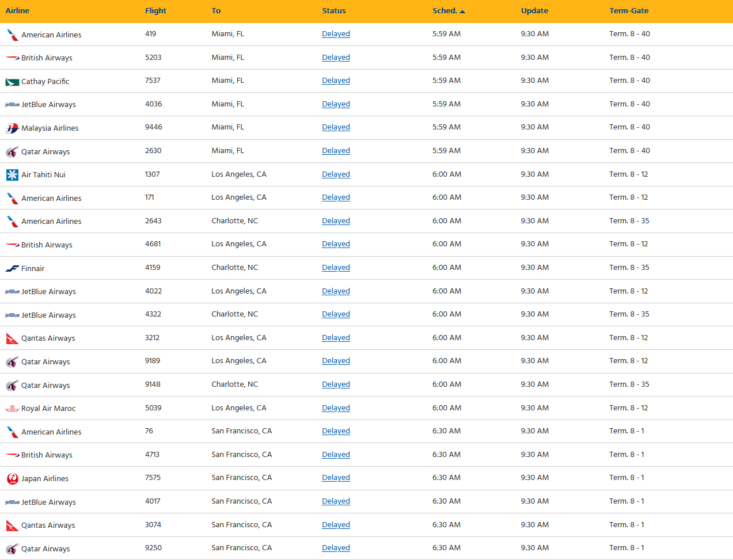Image resolution: width=733 pixels, height=560 pixels.
Task: Select flight number 9446 cell
Action: click(x=154, y=127)
